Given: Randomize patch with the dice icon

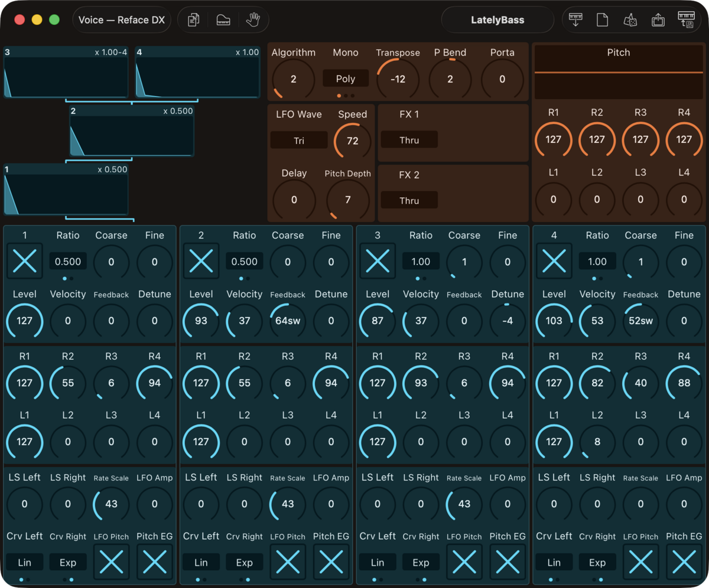Looking at the screenshot, I should tap(630, 20).
